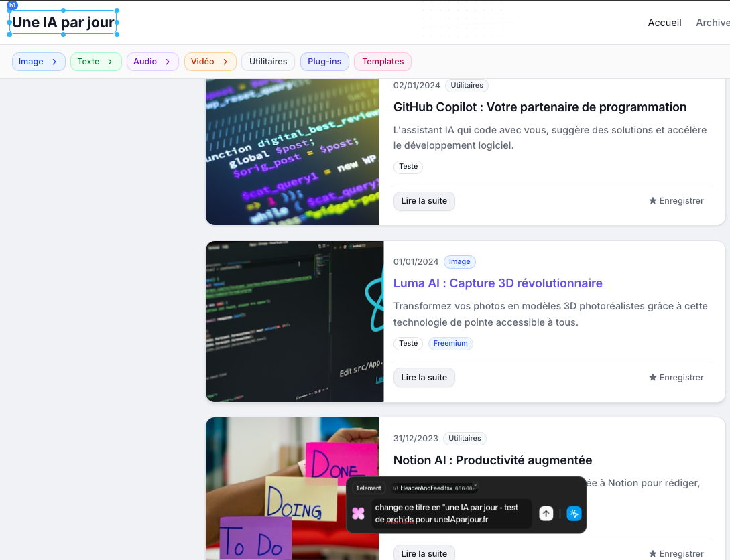Select the Plug-ins category filter
The width and height of the screenshot is (730, 560).
324,62
